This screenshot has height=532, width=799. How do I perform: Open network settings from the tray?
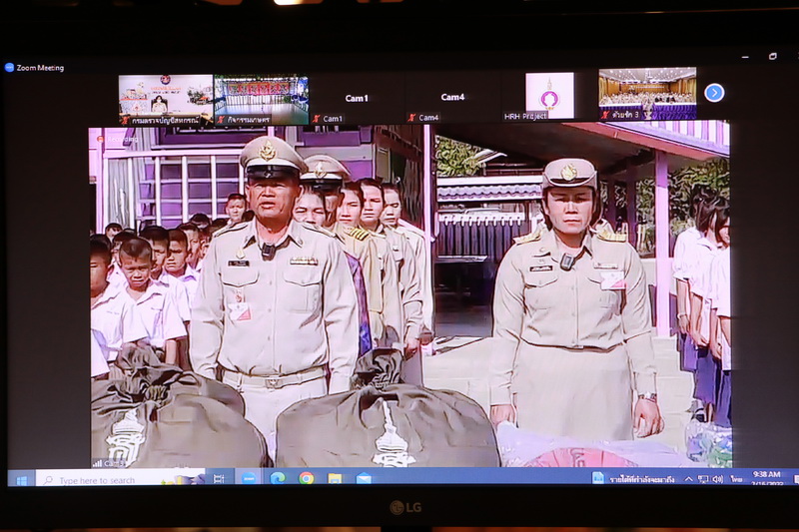703,479
